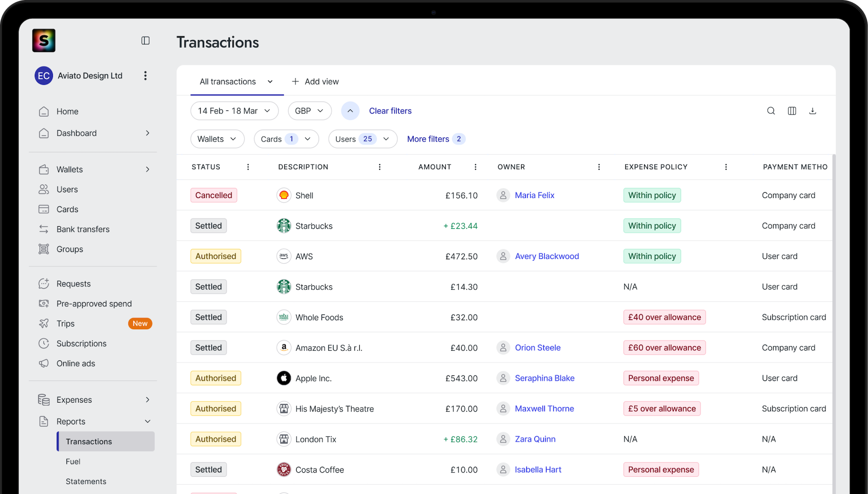
Task: Open Maria Felix's owner profile link
Action: click(534, 195)
